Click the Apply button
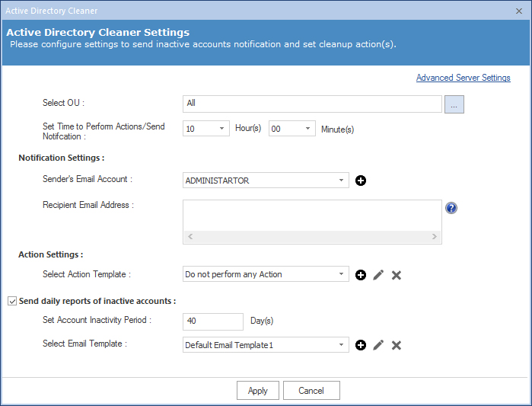The height and width of the screenshot is (406, 532). [258, 390]
